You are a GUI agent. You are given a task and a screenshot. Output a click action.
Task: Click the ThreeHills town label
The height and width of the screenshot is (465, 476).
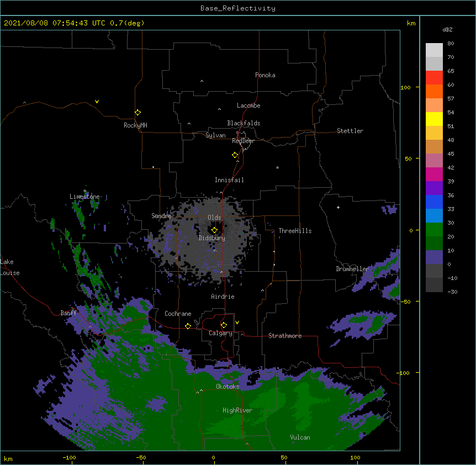tap(295, 231)
